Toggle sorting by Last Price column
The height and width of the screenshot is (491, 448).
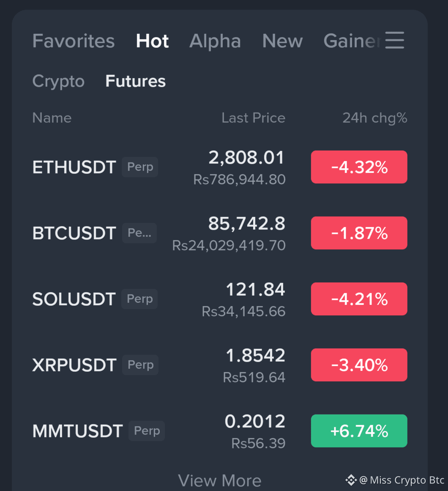253,118
